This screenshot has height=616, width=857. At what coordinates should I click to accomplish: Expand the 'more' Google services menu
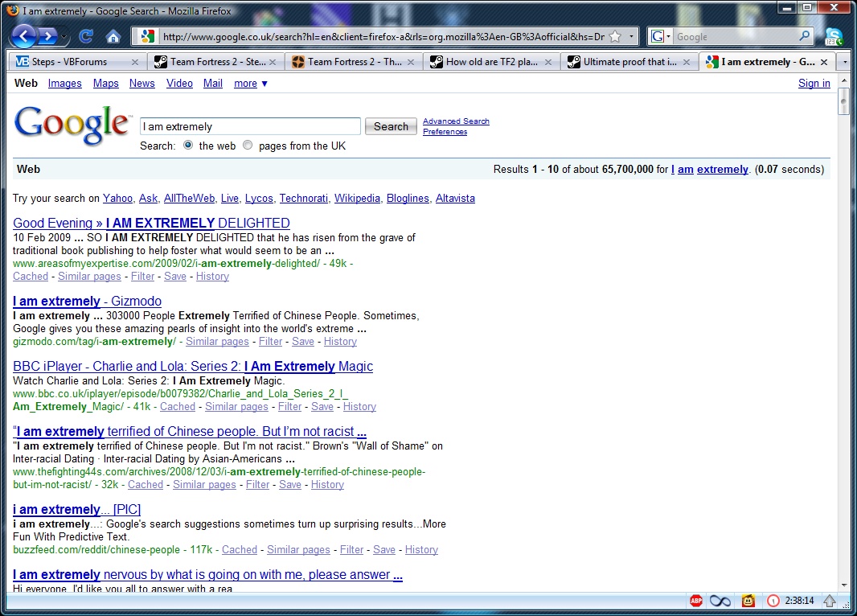[x=251, y=83]
